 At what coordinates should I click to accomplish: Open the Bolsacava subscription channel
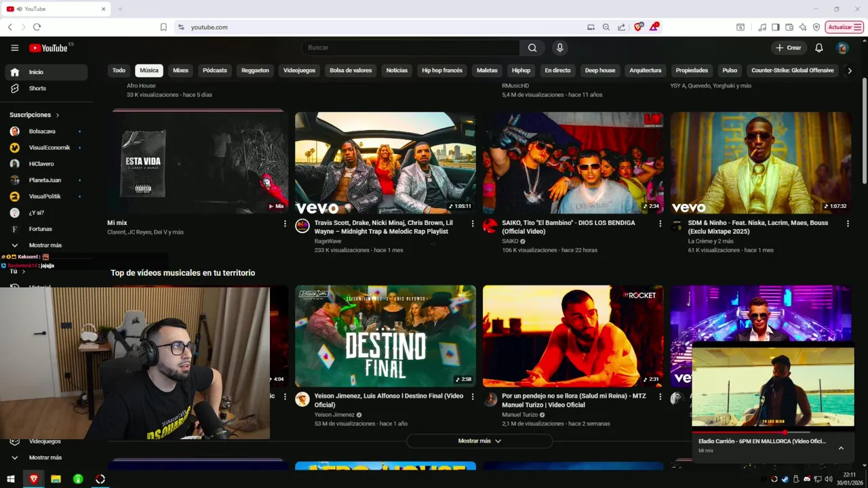click(46, 131)
